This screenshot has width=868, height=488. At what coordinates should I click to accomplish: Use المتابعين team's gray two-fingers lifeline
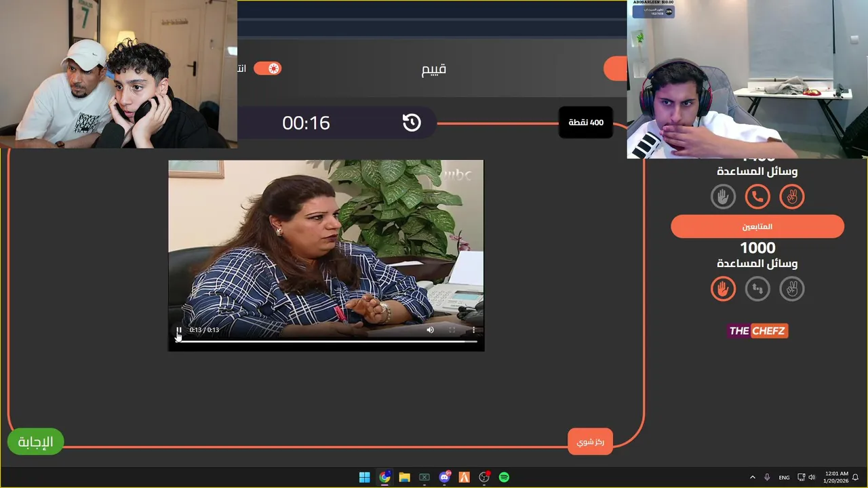[x=792, y=289]
